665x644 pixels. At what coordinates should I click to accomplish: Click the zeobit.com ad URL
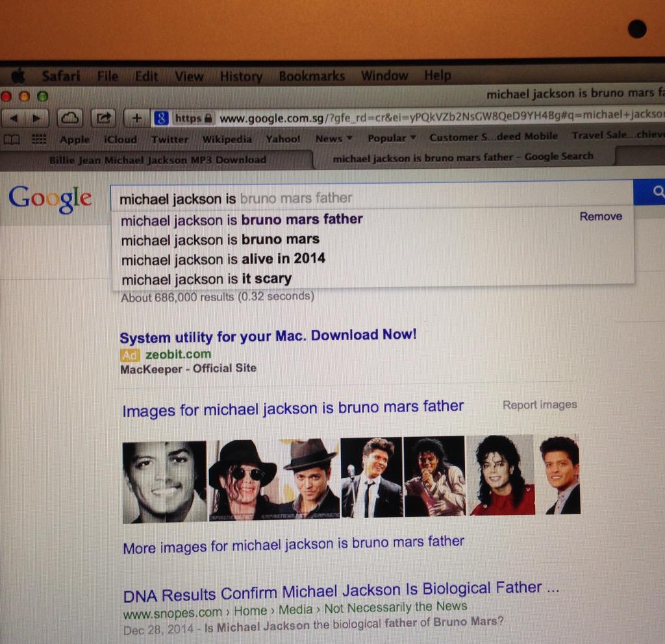click(x=178, y=354)
